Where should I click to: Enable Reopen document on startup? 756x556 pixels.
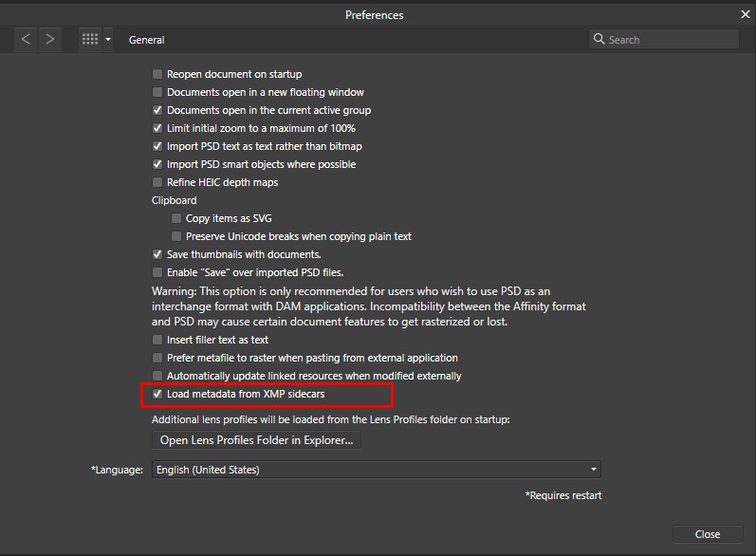click(x=157, y=74)
